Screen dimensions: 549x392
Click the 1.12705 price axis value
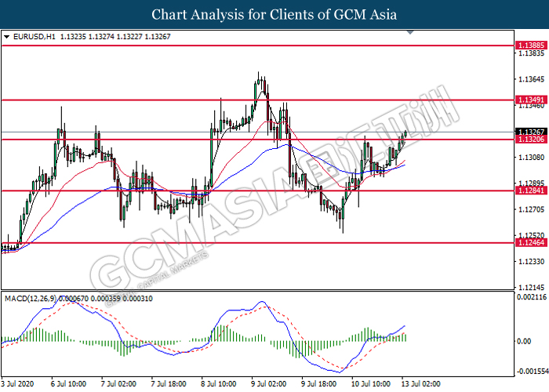(531, 209)
